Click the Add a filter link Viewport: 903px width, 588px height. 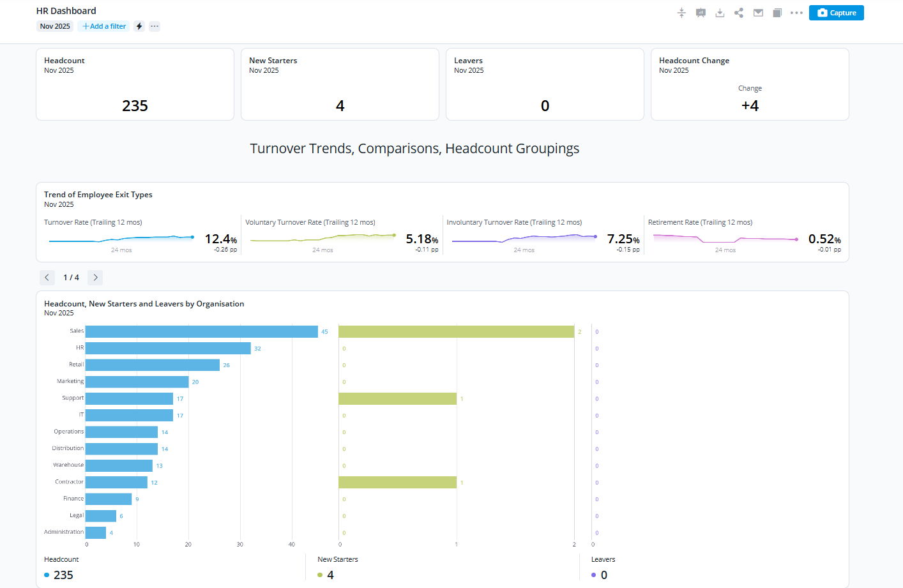103,26
